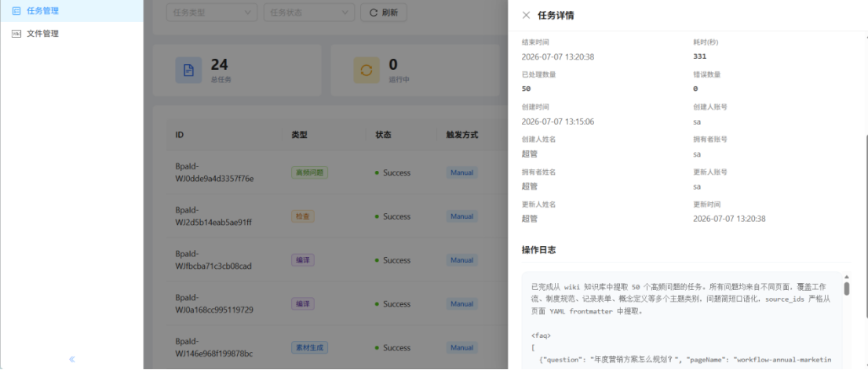The image size is (868, 370).
Task: Click the 素材生成 type tag
Action: coord(310,348)
